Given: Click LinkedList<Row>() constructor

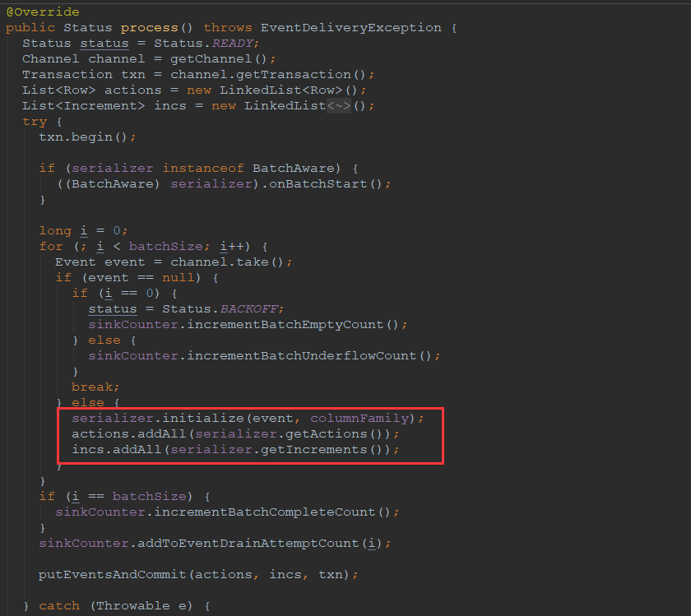Looking at the screenshot, I should 288,90.
